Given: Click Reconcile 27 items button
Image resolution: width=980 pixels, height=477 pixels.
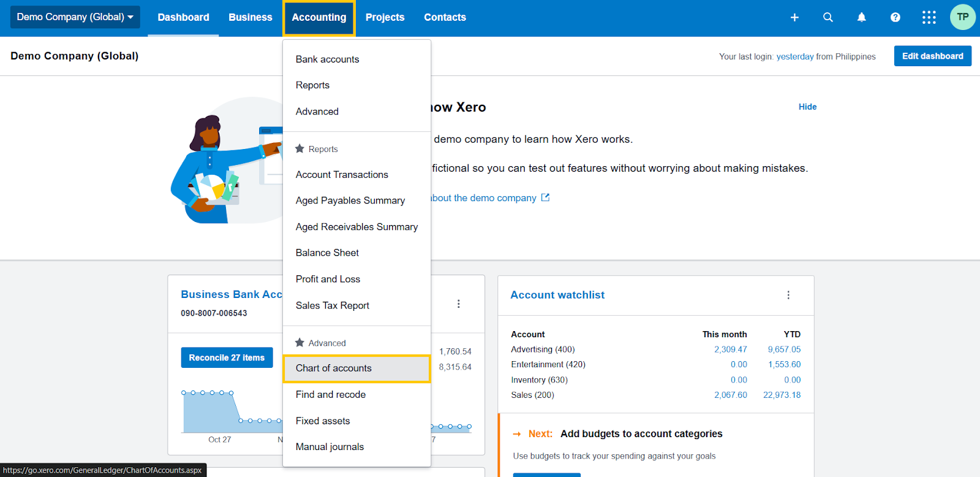Looking at the screenshot, I should click(x=227, y=357).
